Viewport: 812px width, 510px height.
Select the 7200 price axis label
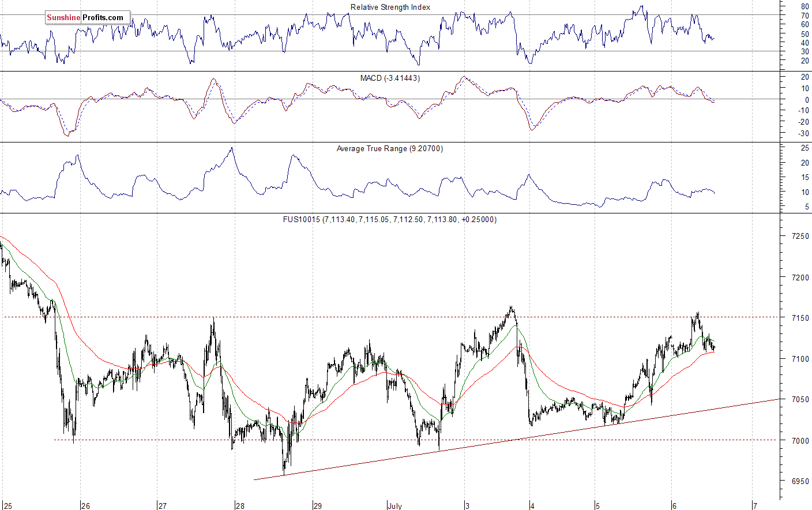[x=800, y=277]
